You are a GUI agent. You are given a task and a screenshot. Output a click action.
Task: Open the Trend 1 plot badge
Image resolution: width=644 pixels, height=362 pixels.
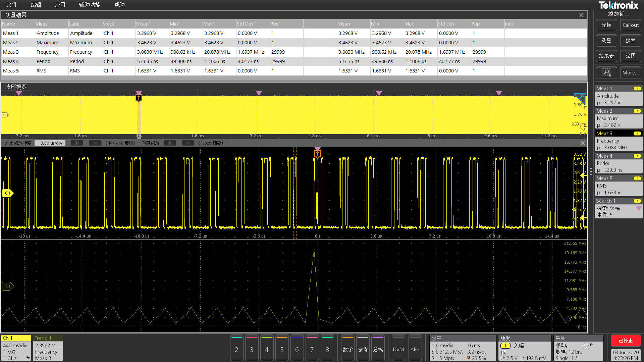(48, 348)
